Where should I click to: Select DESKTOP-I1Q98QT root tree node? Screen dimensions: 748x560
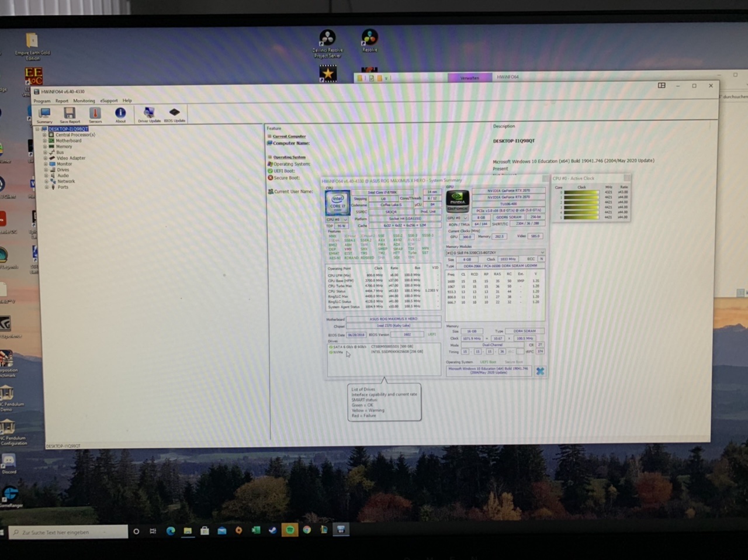tap(68, 129)
